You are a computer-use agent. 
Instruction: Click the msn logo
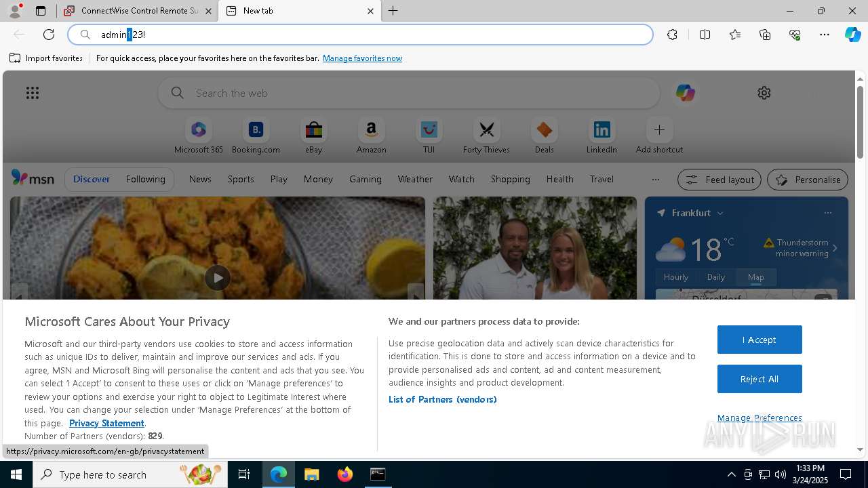point(33,178)
